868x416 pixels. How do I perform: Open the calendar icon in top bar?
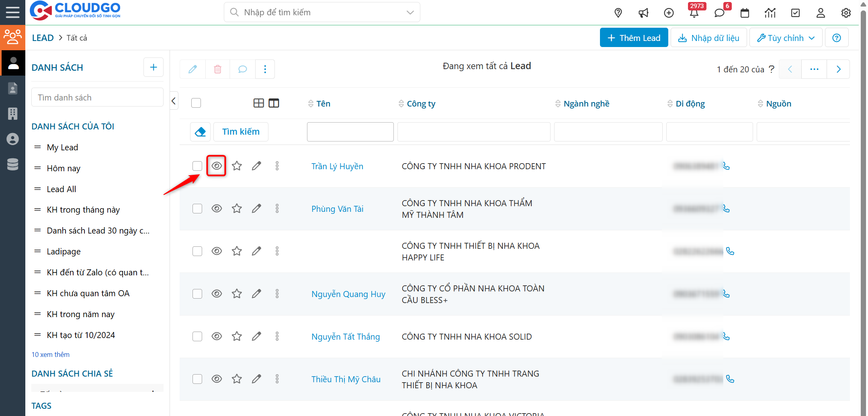[x=745, y=13]
